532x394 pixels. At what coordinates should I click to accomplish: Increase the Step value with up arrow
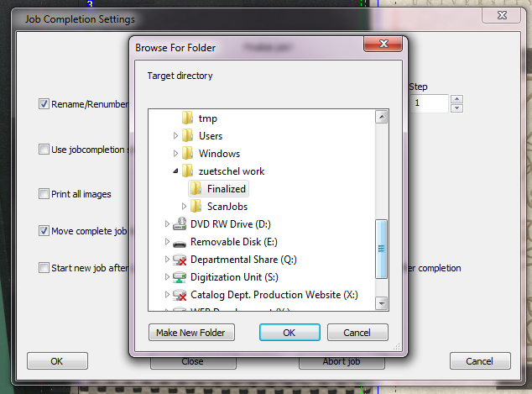tap(456, 99)
